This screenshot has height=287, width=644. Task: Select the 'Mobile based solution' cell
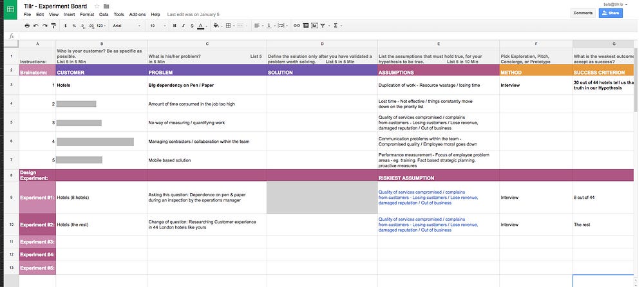point(207,160)
